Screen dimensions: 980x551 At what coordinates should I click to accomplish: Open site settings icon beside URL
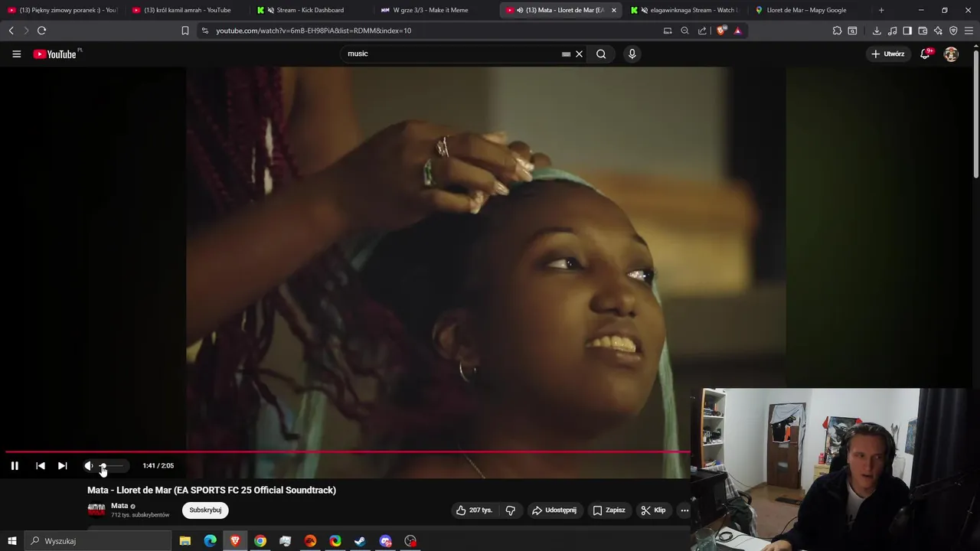(x=204, y=31)
